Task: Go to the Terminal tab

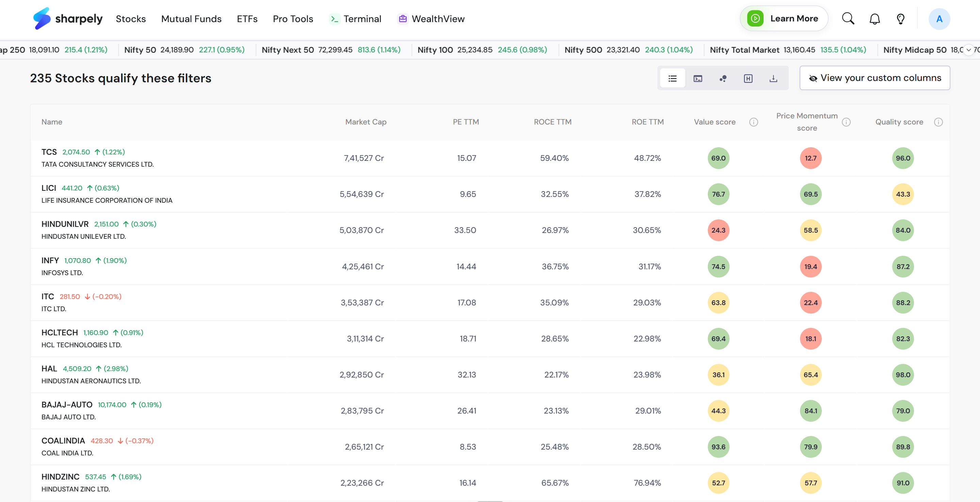Action: (355, 19)
